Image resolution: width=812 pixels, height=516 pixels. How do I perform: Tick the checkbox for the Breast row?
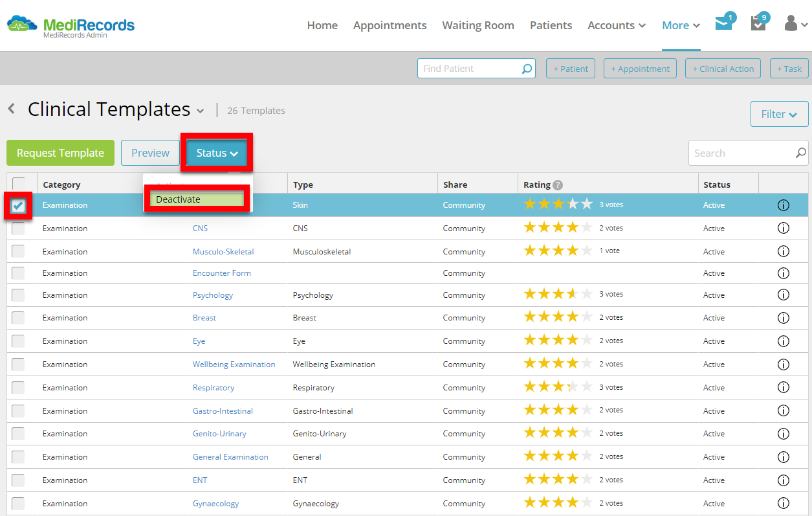(18, 318)
